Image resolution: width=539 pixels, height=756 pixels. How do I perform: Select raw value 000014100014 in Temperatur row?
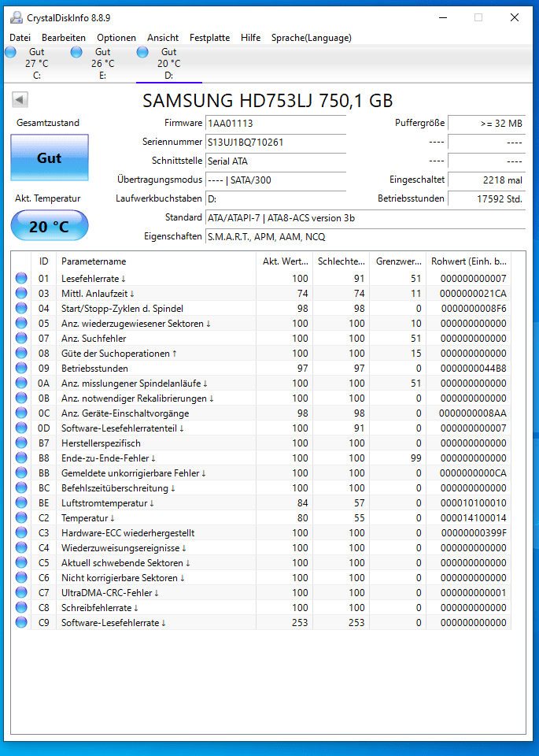[x=474, y=517]
